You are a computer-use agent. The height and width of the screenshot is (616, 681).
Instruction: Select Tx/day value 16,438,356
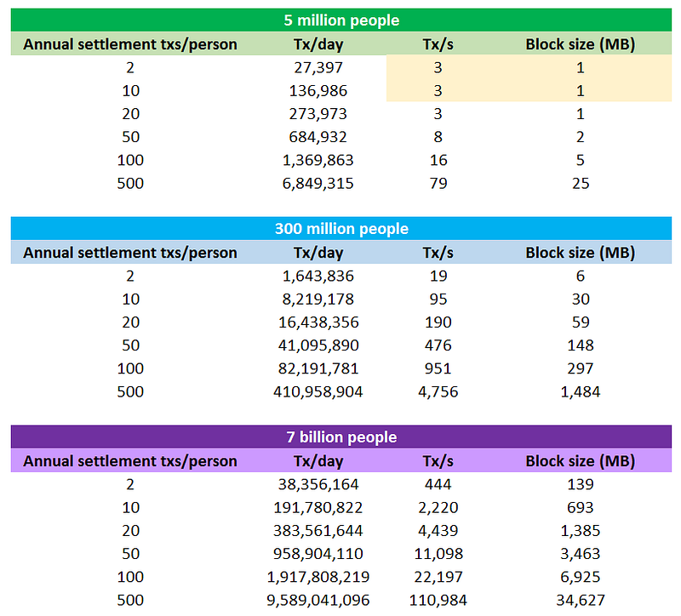(318, 322)
